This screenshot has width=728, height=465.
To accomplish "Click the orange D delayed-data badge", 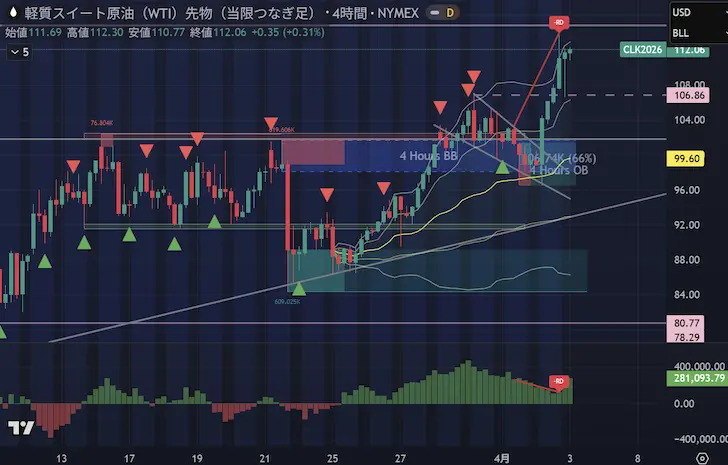I will [x=449, y=13].
